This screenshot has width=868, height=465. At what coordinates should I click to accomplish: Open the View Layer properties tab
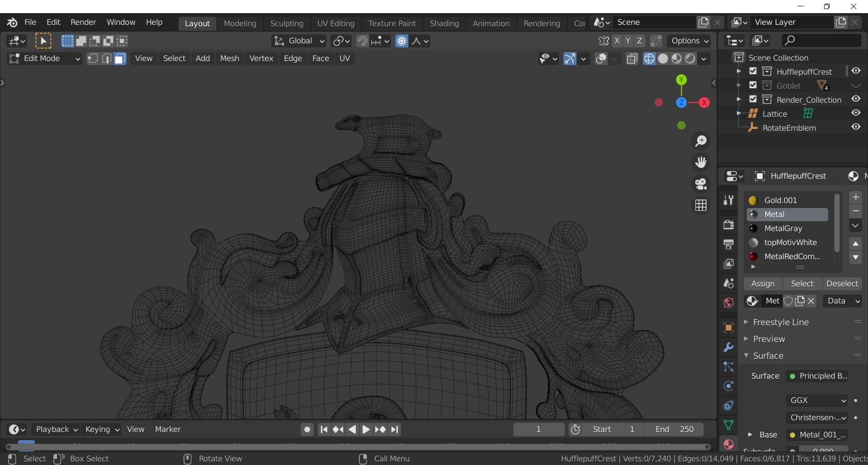(x=728, y=264)
